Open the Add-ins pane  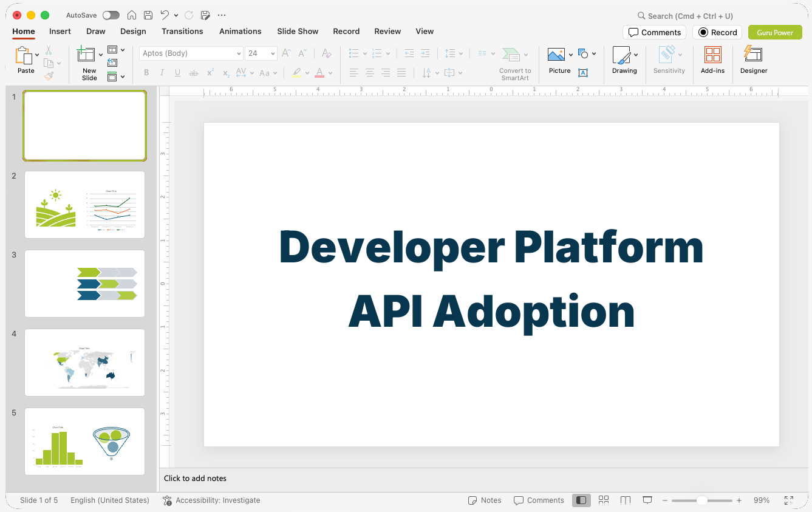712,61
